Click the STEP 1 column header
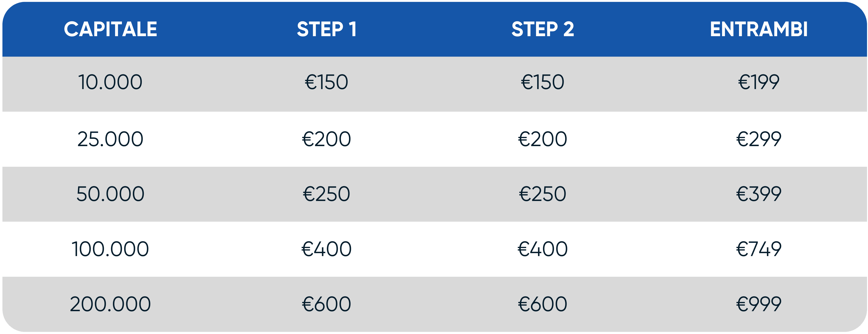This screenshot has width=868, height=334. [326, 29]
